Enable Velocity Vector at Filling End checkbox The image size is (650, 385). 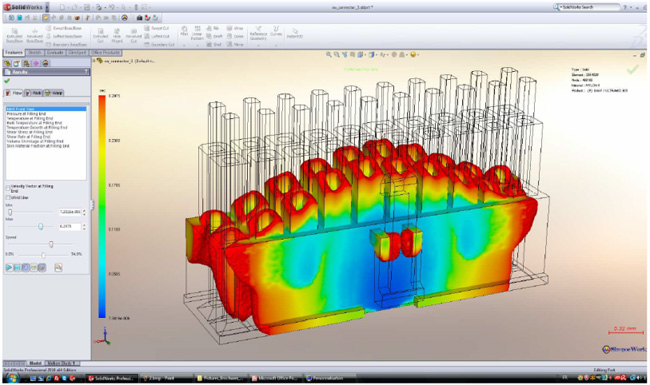(x=8, y=189)
